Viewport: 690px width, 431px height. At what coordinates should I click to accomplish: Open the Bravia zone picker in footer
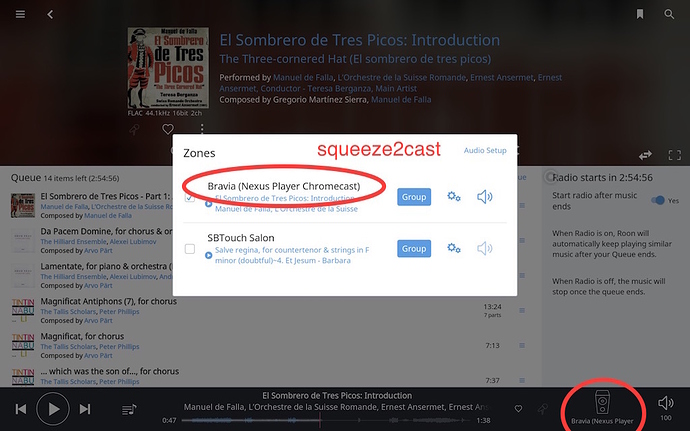click(x=602, y=407)
